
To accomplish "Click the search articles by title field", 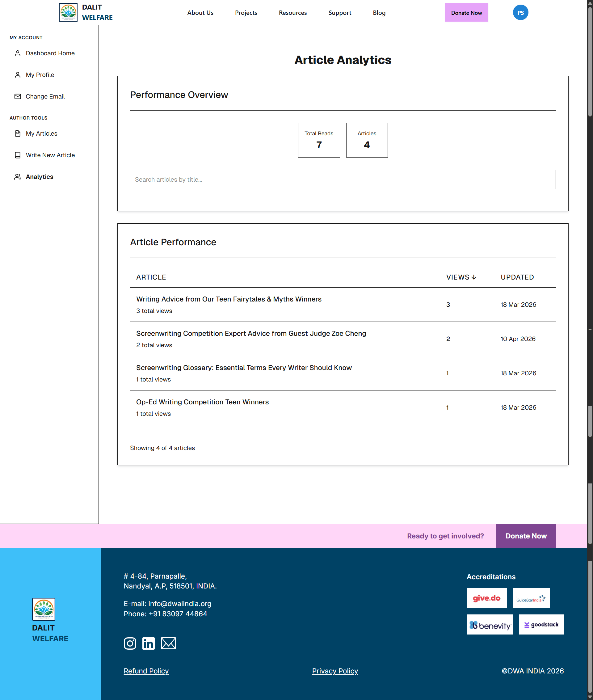I will point(343,179).
